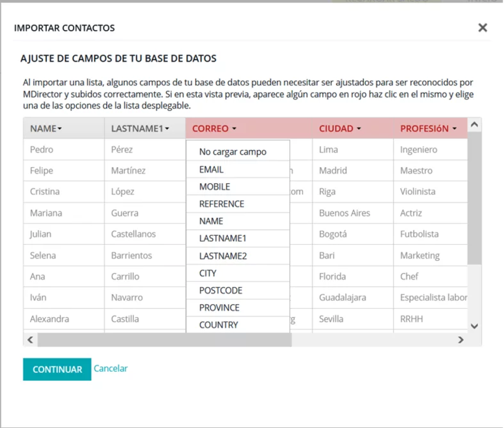
Task: Select LASTNAME2 from the field list
Action: pyautogui.click(x=238, y=256)
